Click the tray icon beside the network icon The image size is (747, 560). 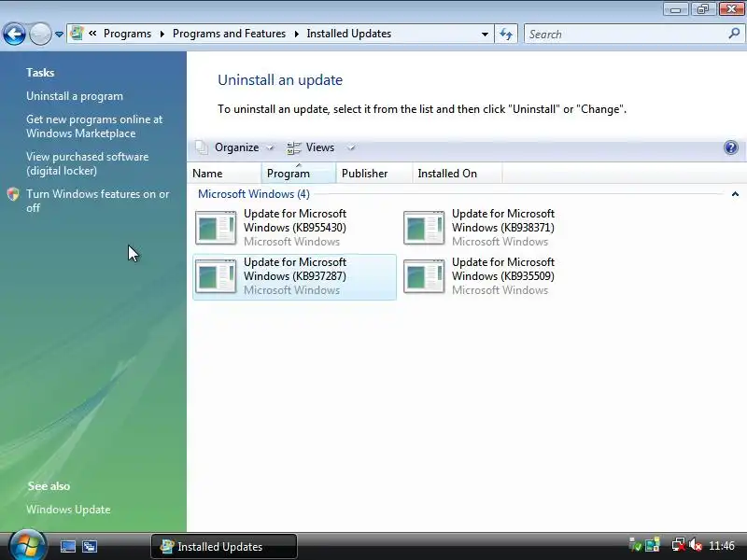click(x=652, y=544)
